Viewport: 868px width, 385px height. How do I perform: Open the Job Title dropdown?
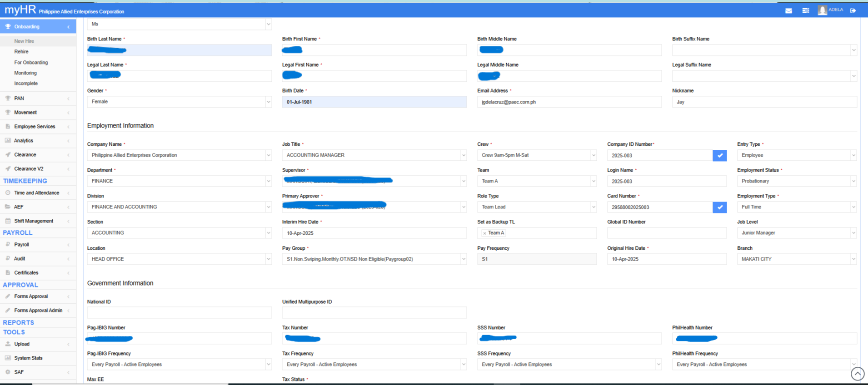click(x=374, y=155)
